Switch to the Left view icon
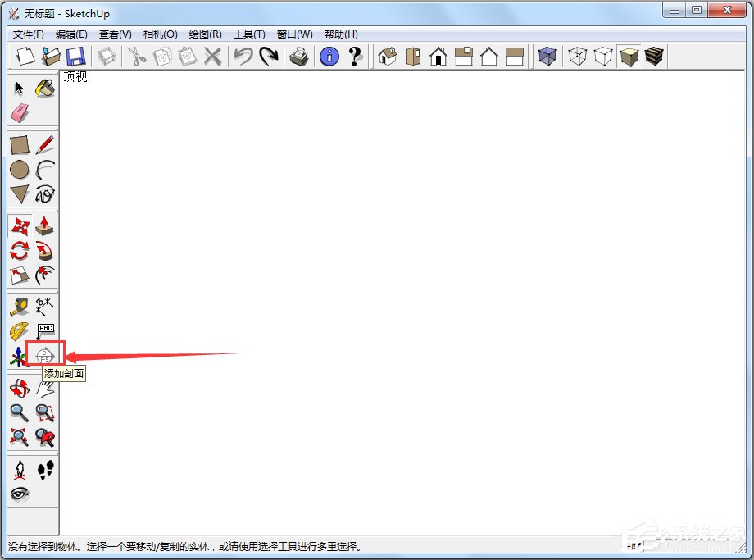Image resolution: width=754 pixels, height=560 pixels. pos(515,57)
